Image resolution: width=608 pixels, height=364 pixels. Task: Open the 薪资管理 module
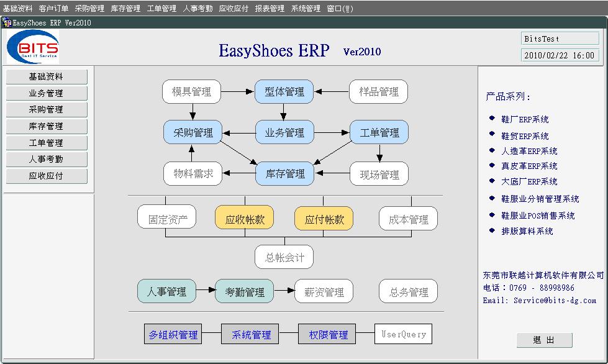(324, 291)
